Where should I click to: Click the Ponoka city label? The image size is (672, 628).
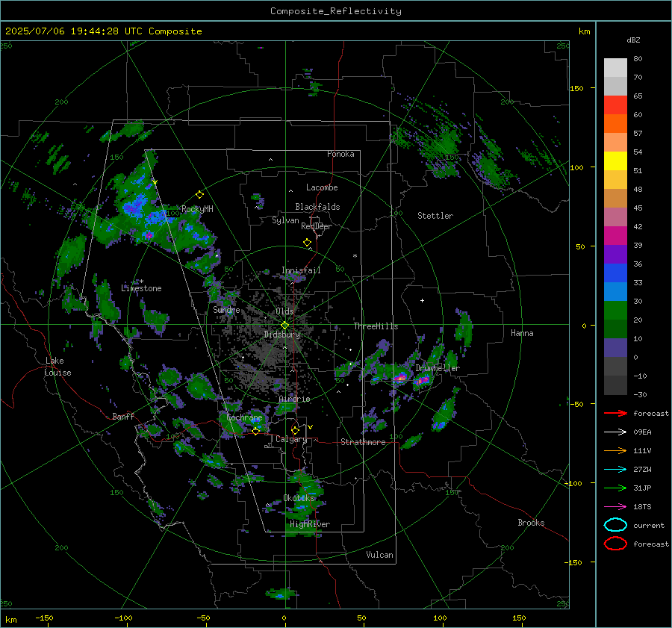click(340, 154)
